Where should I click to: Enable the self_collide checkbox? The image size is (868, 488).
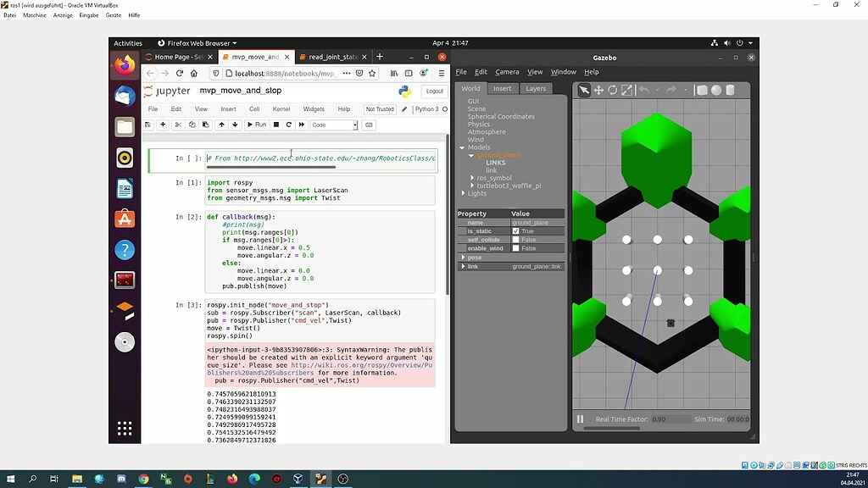point(515,240)
